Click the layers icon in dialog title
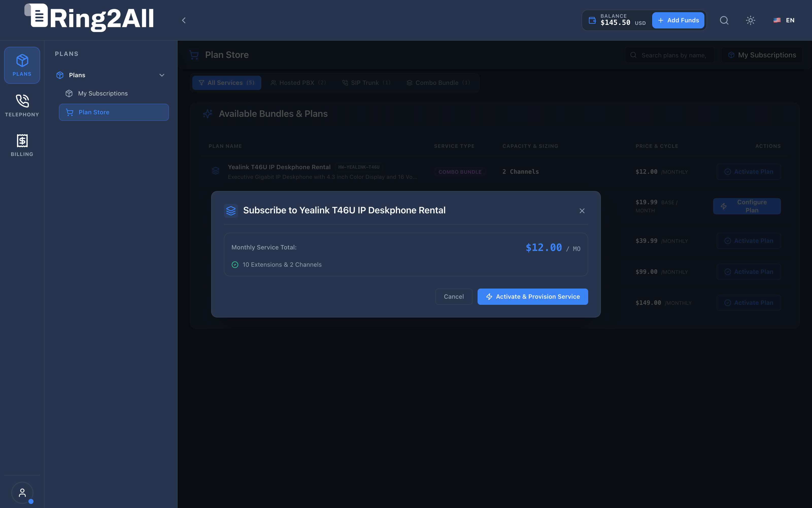The height and width of the screenshot is (508, 812). point(231,211)
